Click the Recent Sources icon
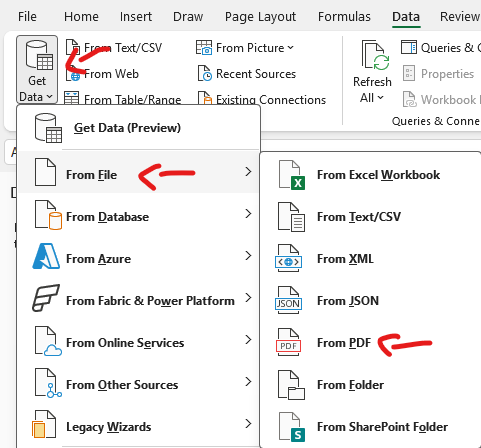This screenshot has height=448, width=481. click(x=204, y=73)
